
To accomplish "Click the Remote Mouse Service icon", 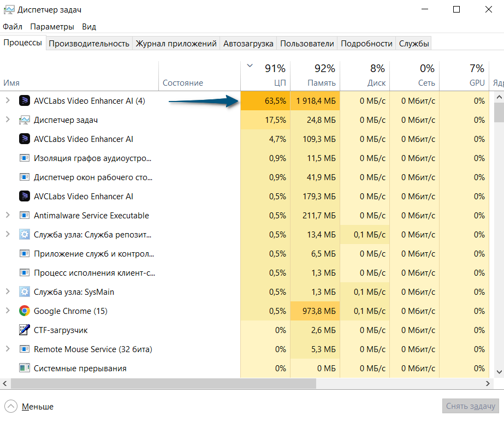I will (x=24, y=349).
